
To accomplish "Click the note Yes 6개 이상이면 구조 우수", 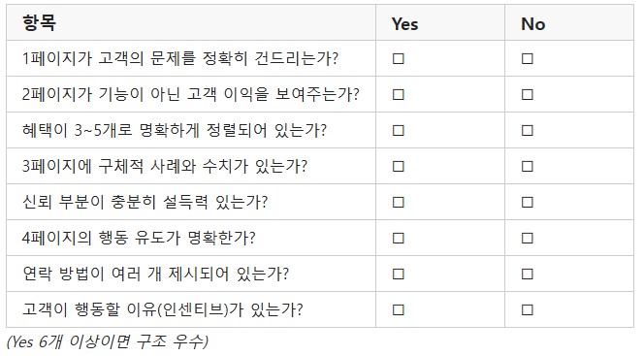I will [x=108, y=341].
